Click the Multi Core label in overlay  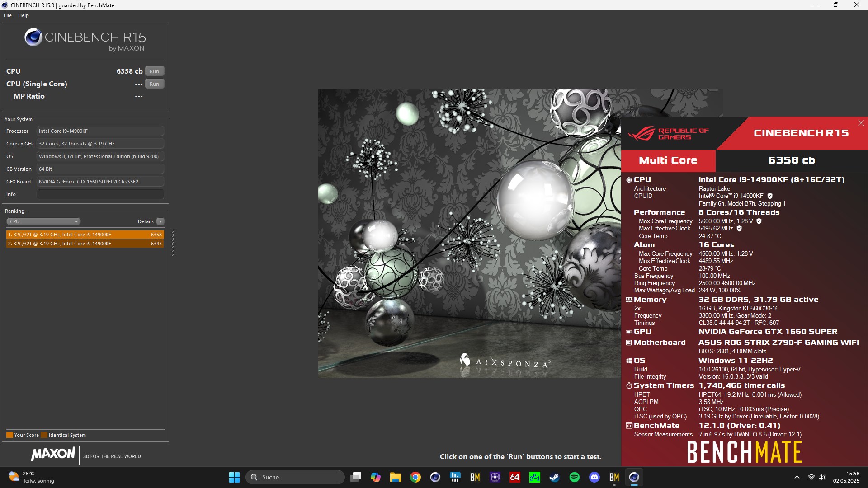pyautogui.click(x=668, y=160)
